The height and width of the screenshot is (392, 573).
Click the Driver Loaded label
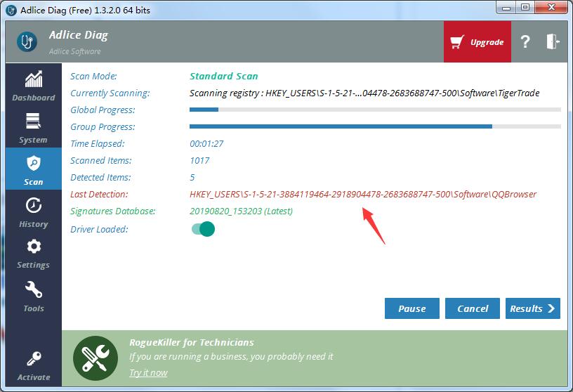click(x=99, y=229)
